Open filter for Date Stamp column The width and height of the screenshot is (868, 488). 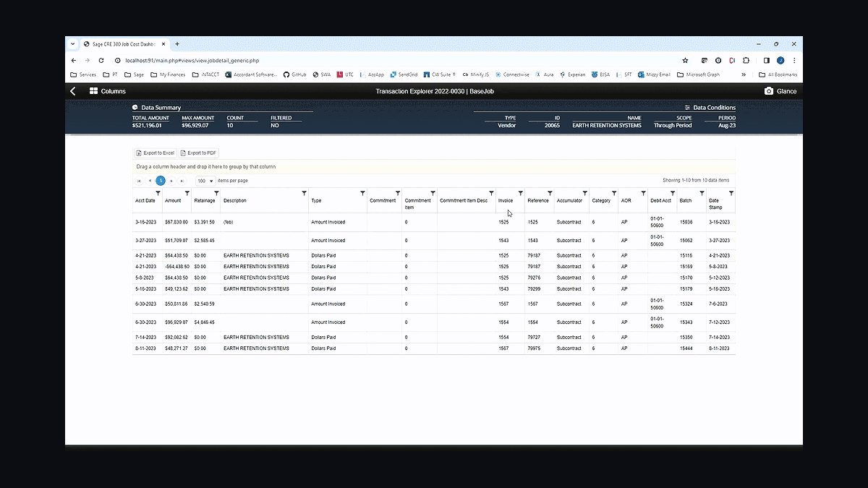click(731, 193)
